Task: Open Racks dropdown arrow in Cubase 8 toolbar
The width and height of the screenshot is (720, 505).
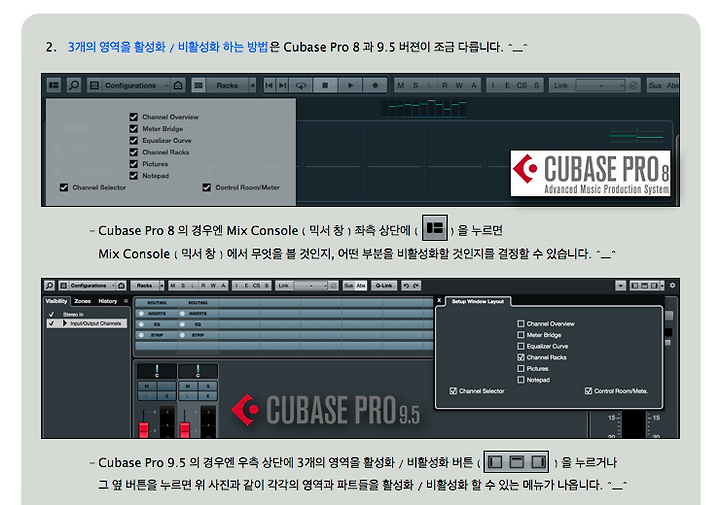Action: coord(252,85)
